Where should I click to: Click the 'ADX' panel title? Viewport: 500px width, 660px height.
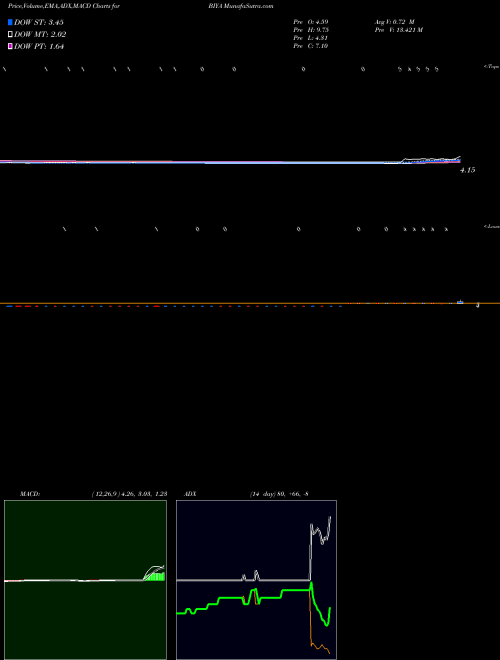tap(190, 494)
